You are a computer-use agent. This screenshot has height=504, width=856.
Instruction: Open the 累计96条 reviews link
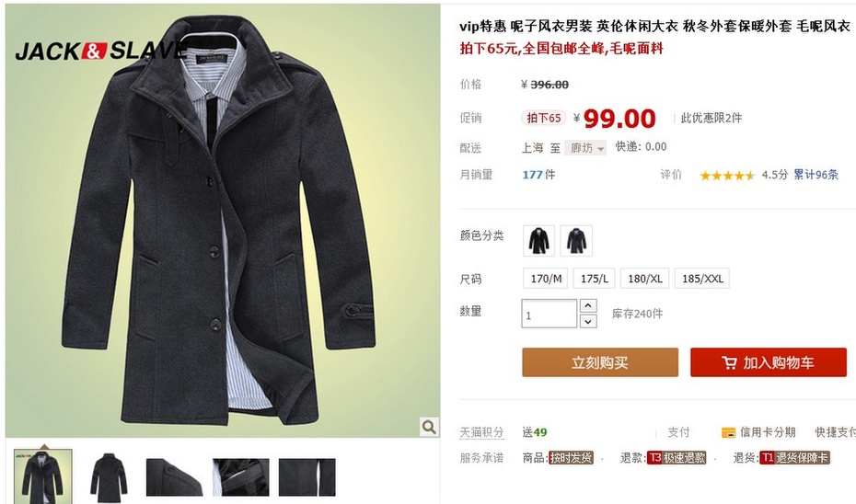[816, 175]
